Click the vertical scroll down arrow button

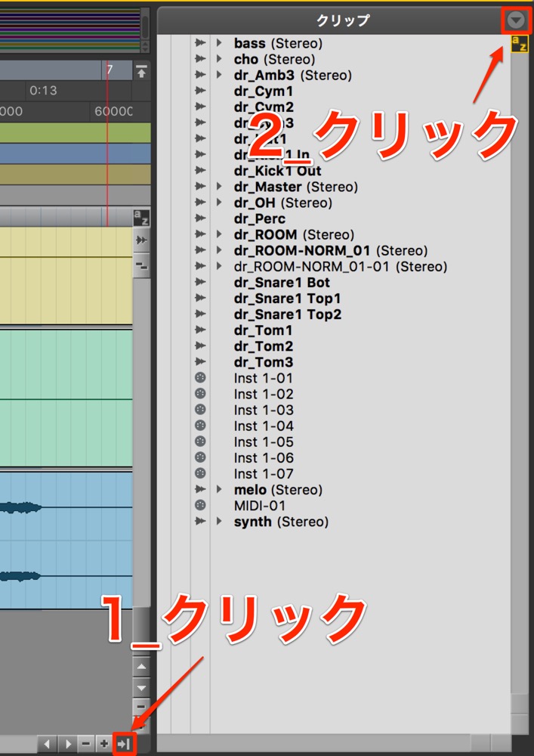point(141,687)
